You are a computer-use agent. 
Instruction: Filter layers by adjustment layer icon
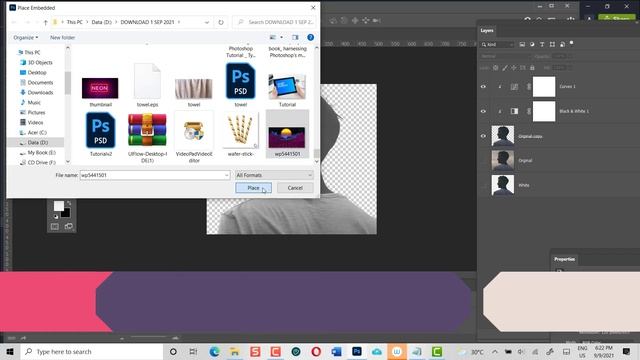[532, 44]
